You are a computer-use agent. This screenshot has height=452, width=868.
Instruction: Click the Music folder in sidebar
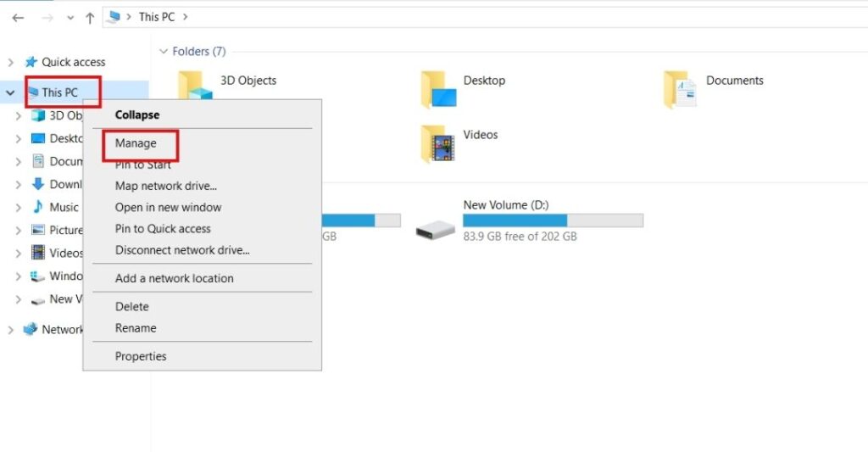pyautogui.click(x=64, y=207)
